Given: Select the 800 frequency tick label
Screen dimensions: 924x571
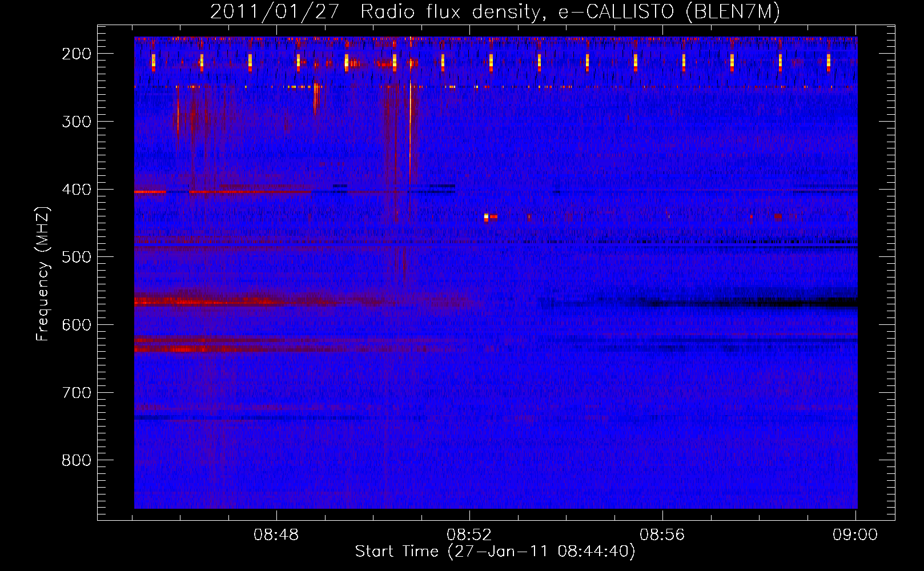Looking at the screenshot, I should point(77,460).
